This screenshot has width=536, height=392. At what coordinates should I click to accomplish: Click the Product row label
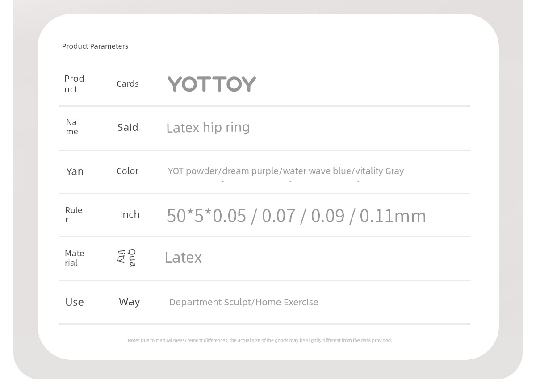[x=74, y=84]
